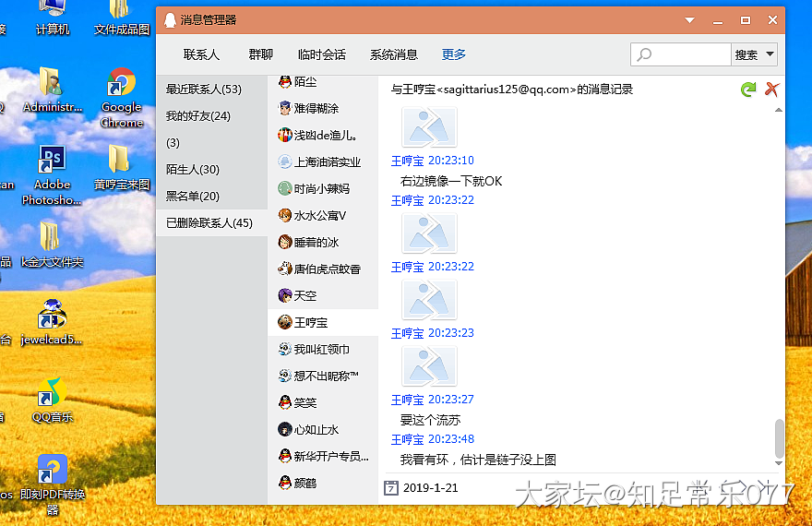Select contact name 心如止水
Image resolution: width=812 pixels, height=526 pixels.
tap(316, 430)
